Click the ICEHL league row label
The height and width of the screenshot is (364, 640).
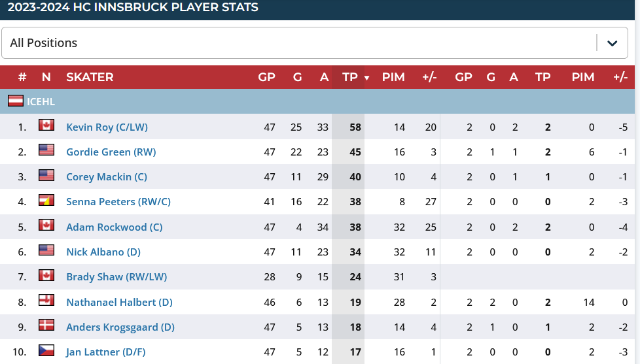(41, 102)
